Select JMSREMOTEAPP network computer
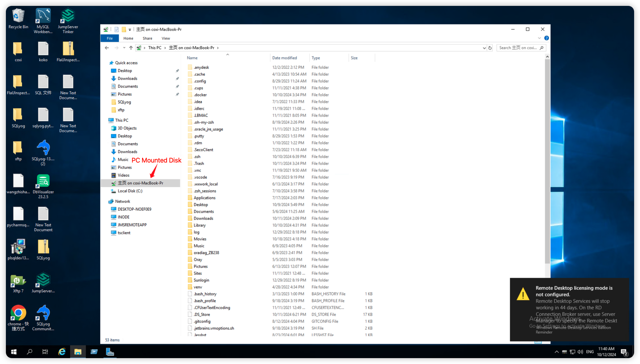This screenshot has width=640, height=364. (132, 225)
